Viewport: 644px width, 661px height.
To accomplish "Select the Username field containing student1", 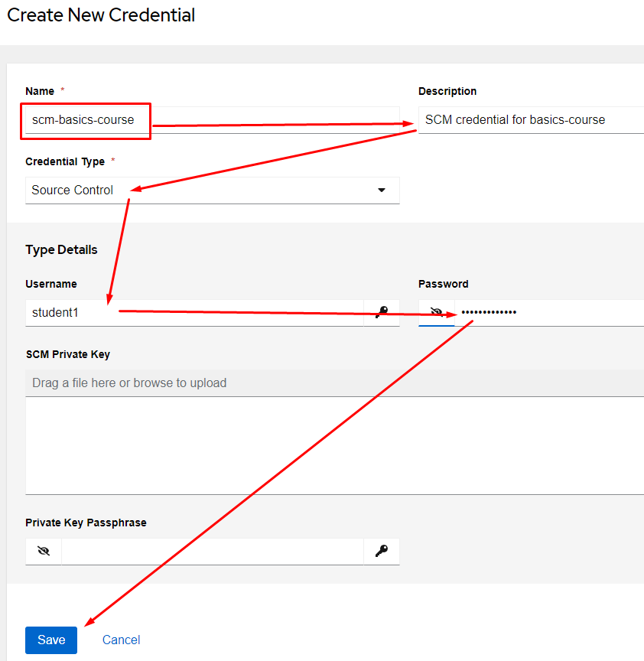I will pos(191,313).
